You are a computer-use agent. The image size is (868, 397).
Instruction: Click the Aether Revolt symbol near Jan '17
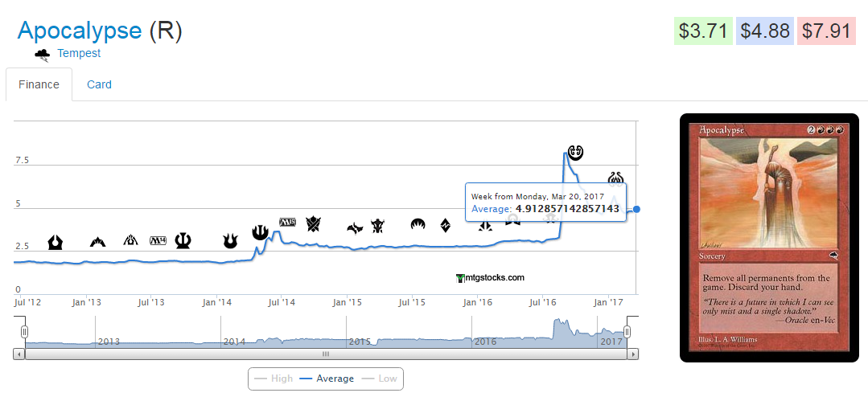pos(616,178)
